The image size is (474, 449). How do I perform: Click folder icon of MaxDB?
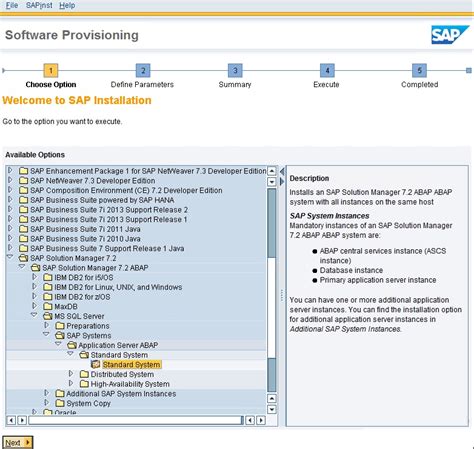point(48,306)
